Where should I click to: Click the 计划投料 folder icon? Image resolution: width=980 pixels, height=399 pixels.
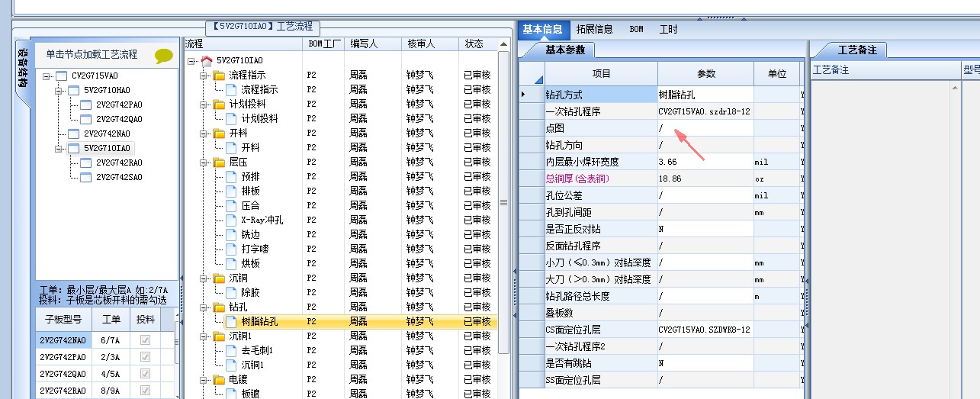[x=220, y=104]
